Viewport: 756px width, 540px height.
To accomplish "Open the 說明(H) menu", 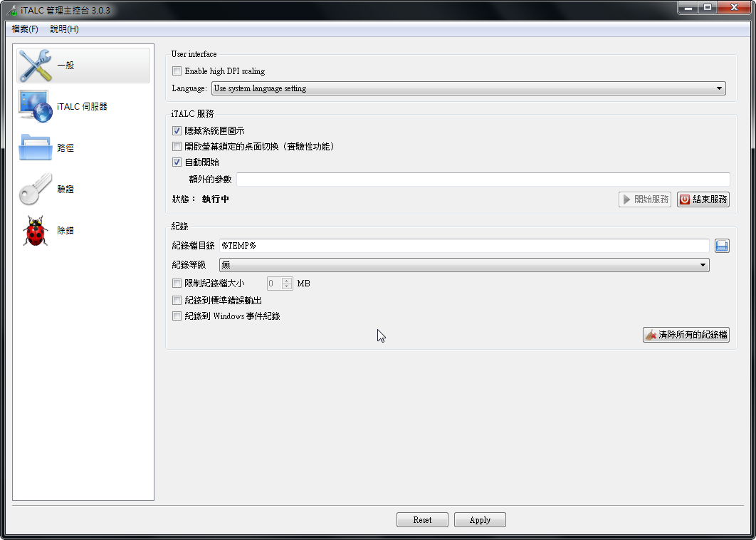I will (64, 29).
